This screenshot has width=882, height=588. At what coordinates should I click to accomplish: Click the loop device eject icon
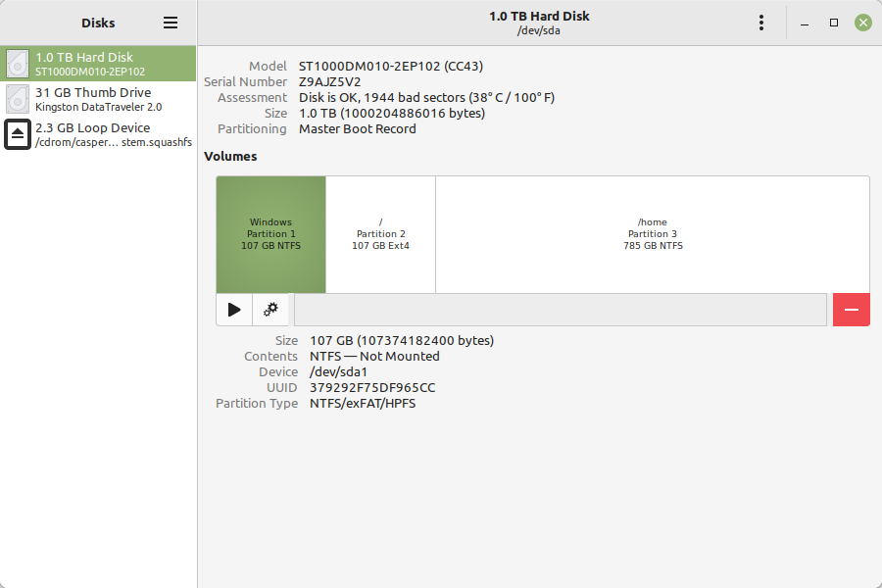tap(18, 134)
